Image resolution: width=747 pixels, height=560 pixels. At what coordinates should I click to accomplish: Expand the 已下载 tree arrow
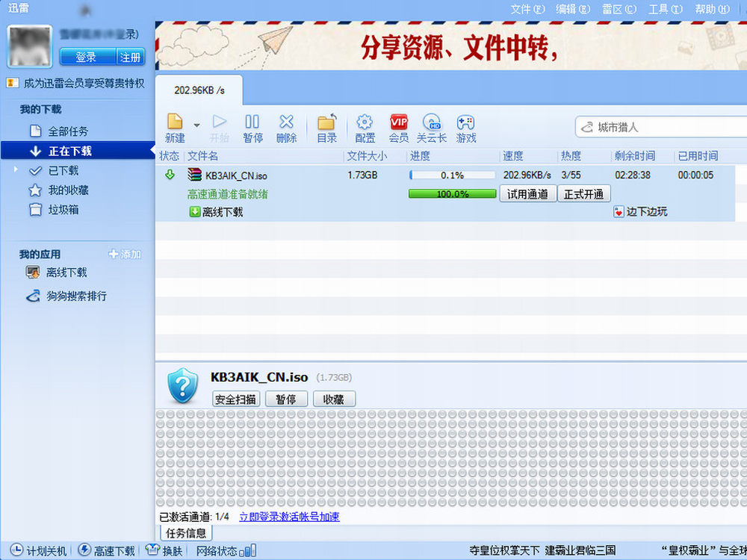tap(15, 169)
